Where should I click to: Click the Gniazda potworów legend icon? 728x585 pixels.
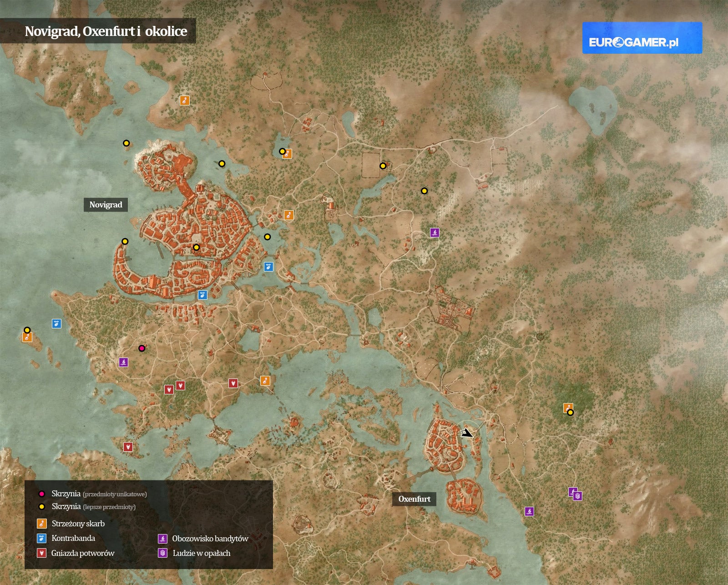pyautogui.click(x=42, y=553)
